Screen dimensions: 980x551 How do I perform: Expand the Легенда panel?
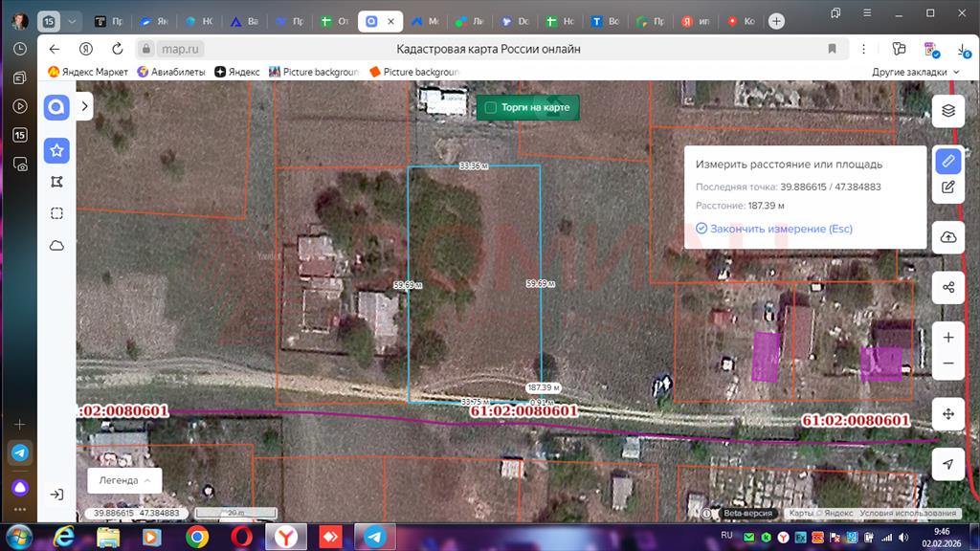123,480
